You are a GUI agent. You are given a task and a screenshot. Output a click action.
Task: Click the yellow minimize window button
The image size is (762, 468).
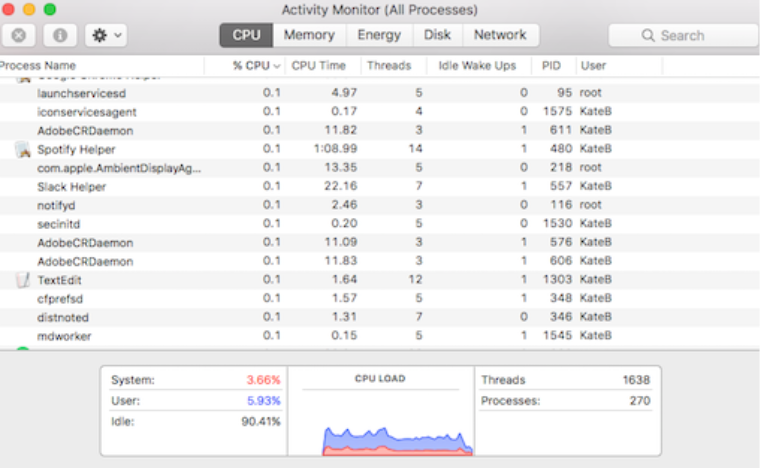(x=29, y=9)
